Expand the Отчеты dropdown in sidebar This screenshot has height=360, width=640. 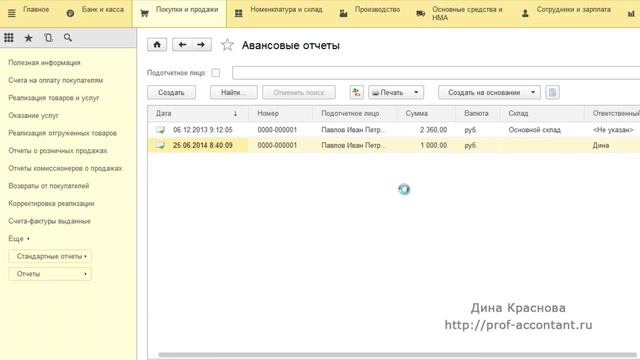50,274
